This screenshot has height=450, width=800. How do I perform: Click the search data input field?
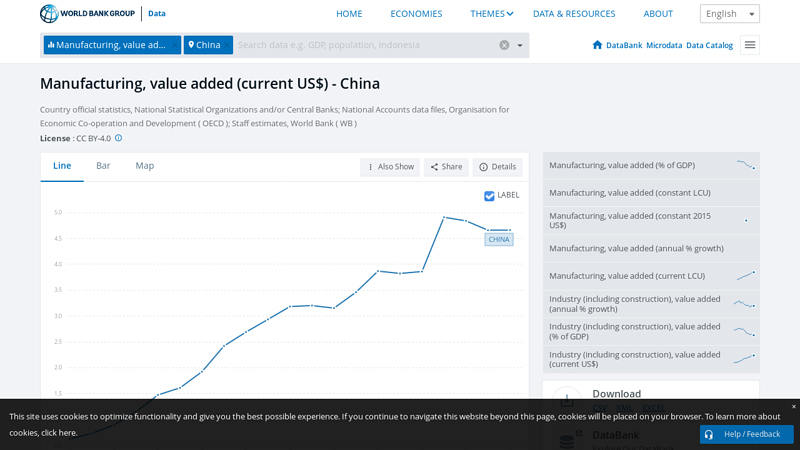[366, 45]
